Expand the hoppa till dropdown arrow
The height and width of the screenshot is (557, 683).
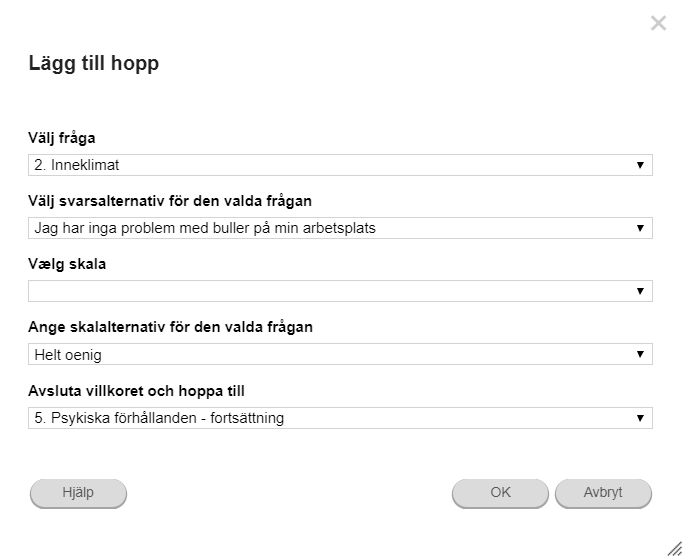pos(640,418)
